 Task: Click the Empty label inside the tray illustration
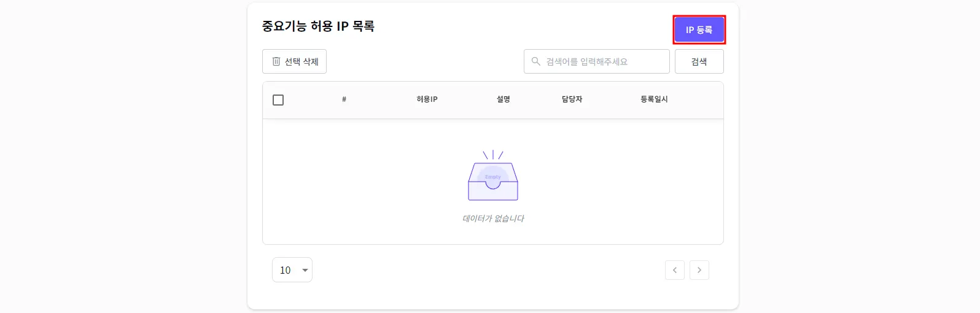tap(493, 177)
